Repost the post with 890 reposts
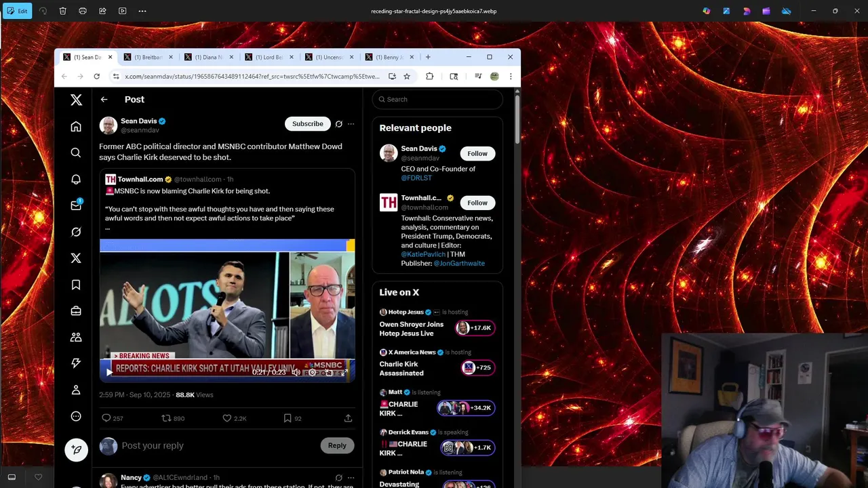The image size is (868, 488). (x=165, y=418)
